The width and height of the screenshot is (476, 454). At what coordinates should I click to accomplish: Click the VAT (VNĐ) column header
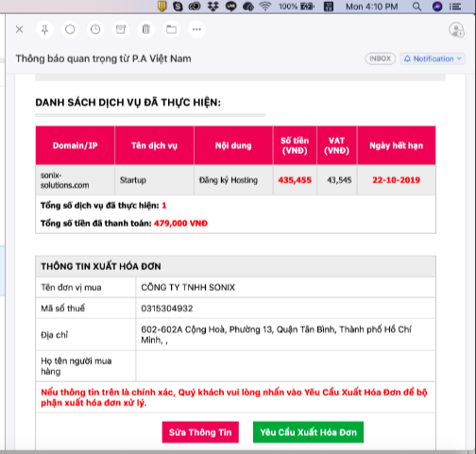(337, 145)
